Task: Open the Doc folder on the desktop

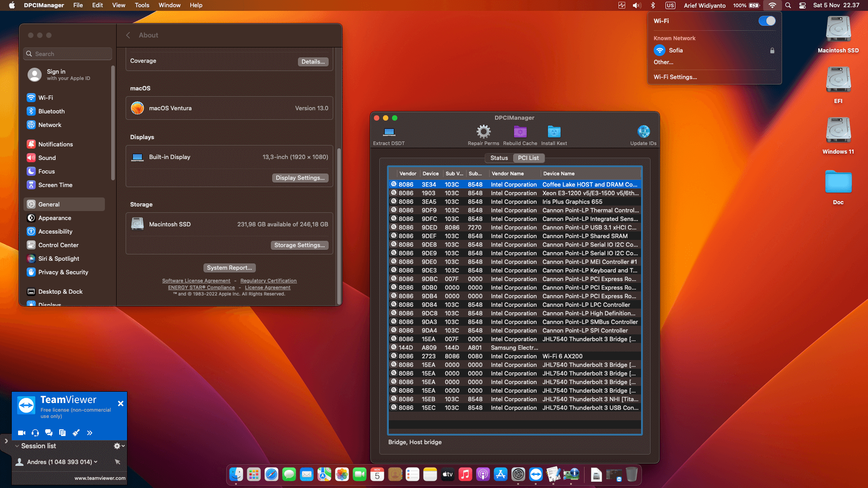Action: pyautogui.click(x=838, y=187)
